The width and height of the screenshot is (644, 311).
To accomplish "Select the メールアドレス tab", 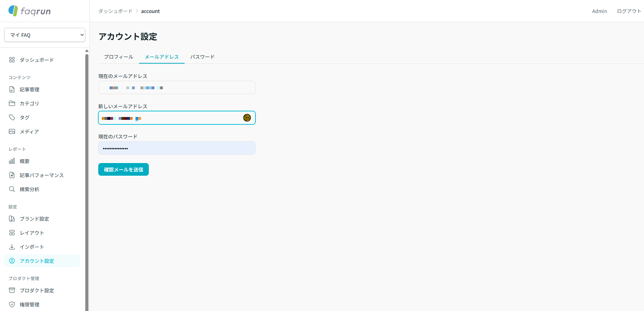I will click(162, 57).
